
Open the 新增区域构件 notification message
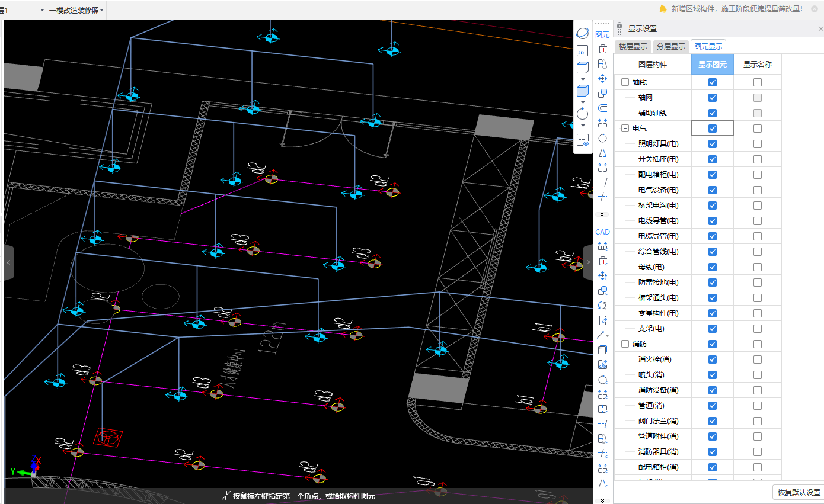pyautogui.click(x=737, y=9)
